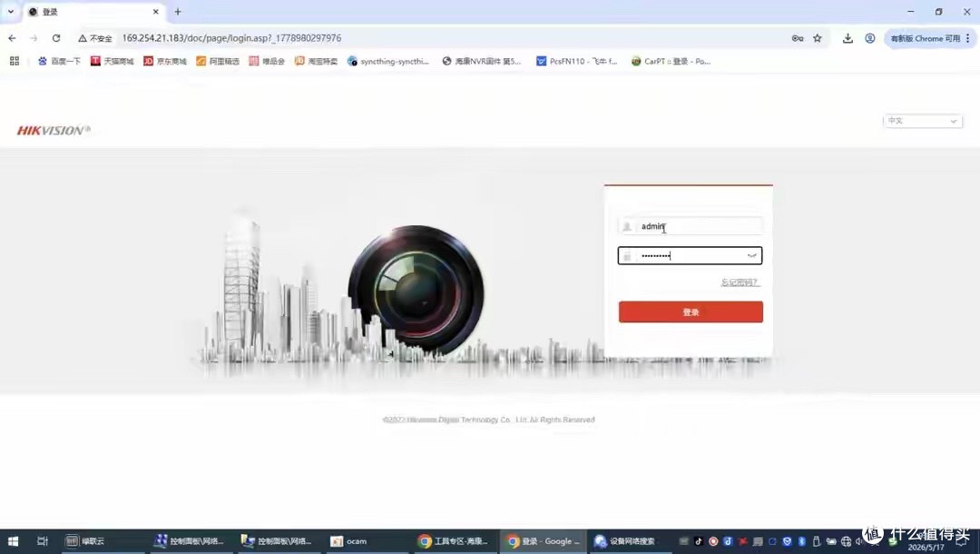980x554 pixels.
Task: Open 淘宝特卖 bookmark
Action: pos(317,61)
